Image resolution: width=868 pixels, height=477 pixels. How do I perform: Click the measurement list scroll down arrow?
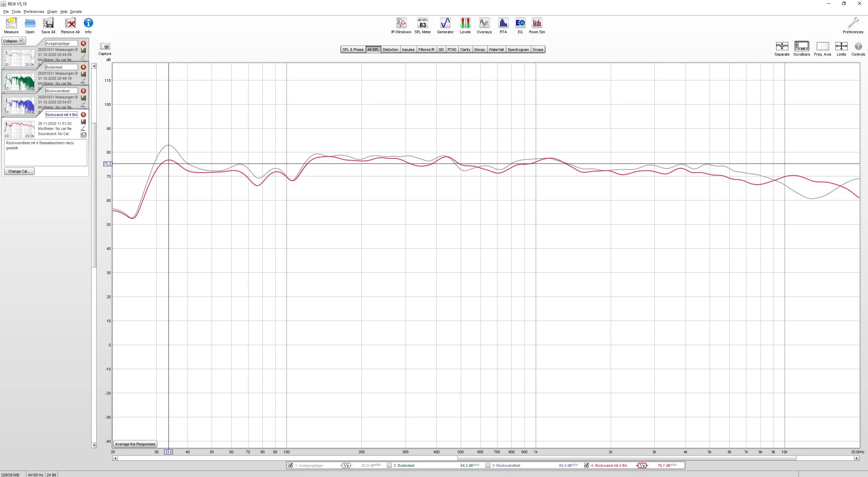94,445
